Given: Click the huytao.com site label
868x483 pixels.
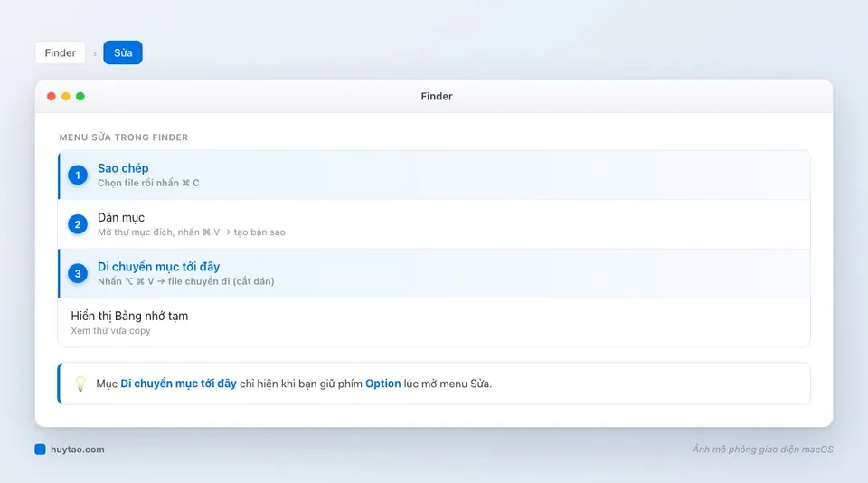Looking at the screenshot, I should (78, 450).
